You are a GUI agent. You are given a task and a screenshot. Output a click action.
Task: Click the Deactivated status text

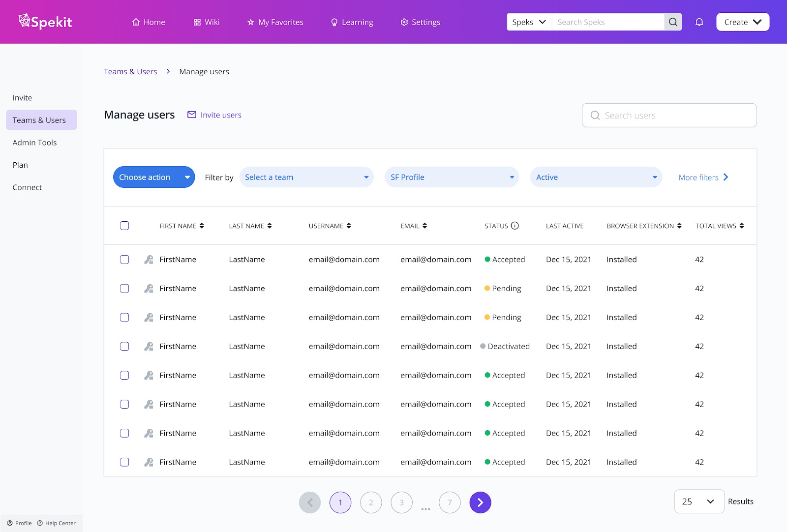pos(509,347)
